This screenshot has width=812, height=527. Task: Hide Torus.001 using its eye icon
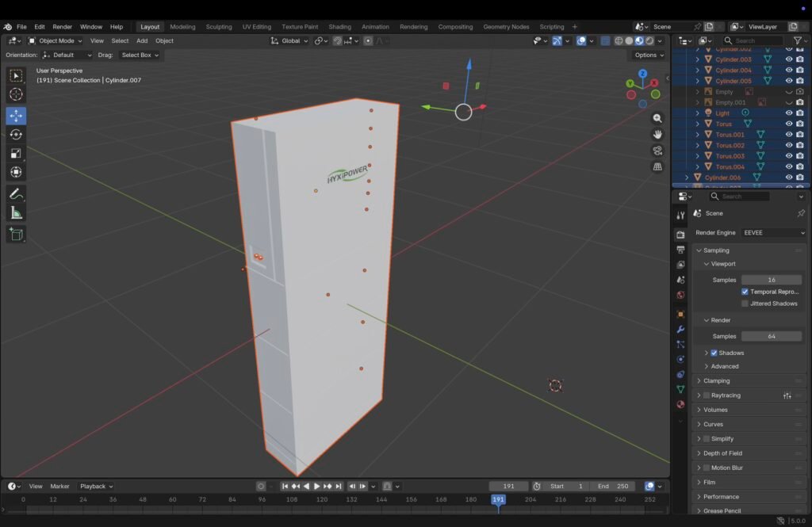tap(788, 135)
